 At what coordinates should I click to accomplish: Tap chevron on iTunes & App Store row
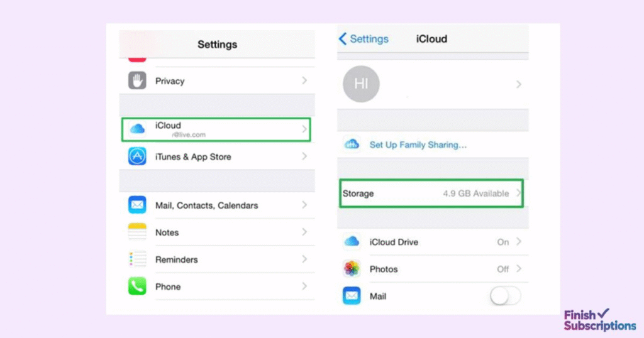point(304,156)
